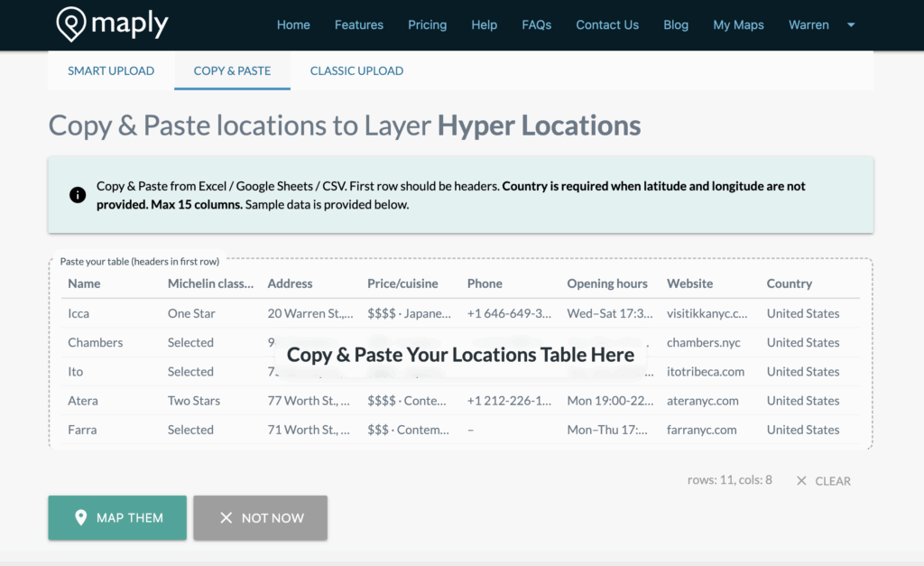
Task: Click the info icon in the notice banner
Action: pyautogui.click(x=78, y=195)
